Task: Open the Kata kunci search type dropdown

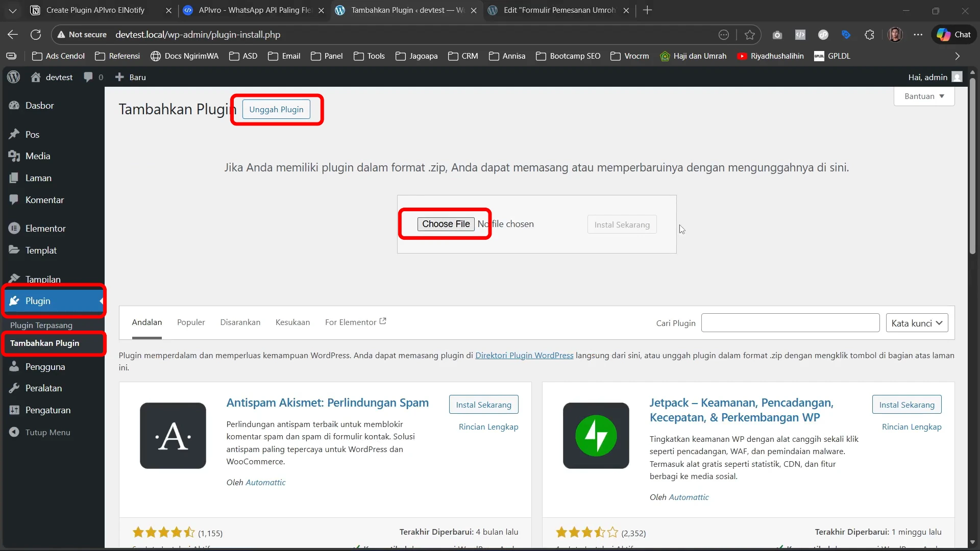Action: point(917,323)
